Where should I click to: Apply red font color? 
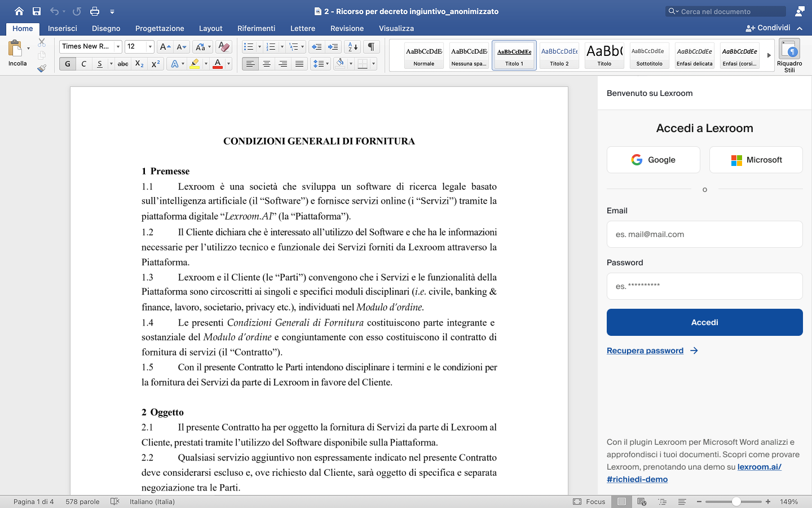coord(218,64)
